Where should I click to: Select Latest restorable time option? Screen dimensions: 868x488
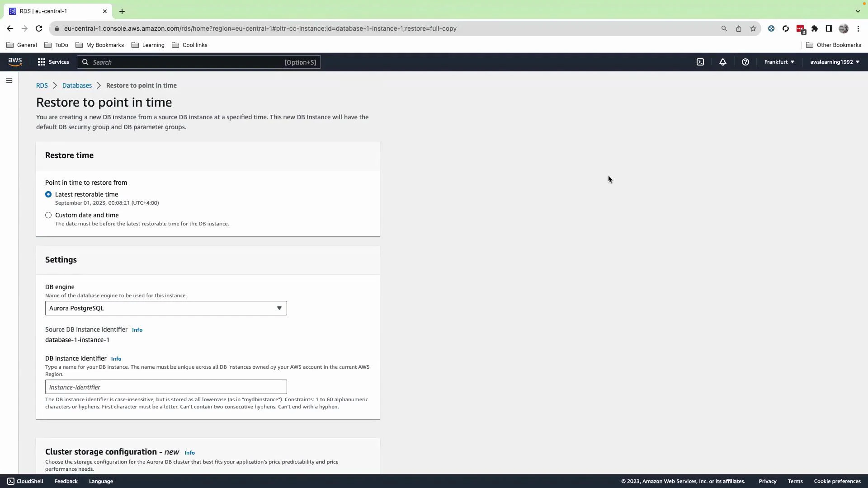[48, 194]
